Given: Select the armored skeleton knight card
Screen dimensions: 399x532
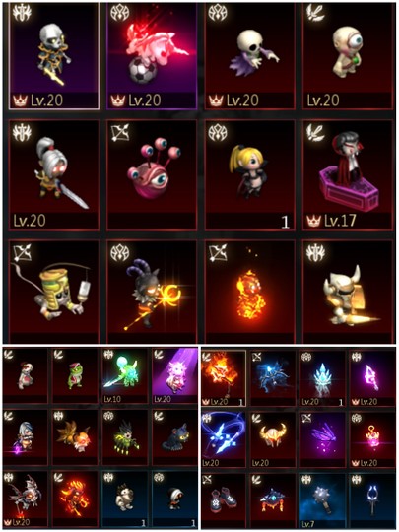Looking at the screenshot, I should pyautogui.click(x=54, y=56).
